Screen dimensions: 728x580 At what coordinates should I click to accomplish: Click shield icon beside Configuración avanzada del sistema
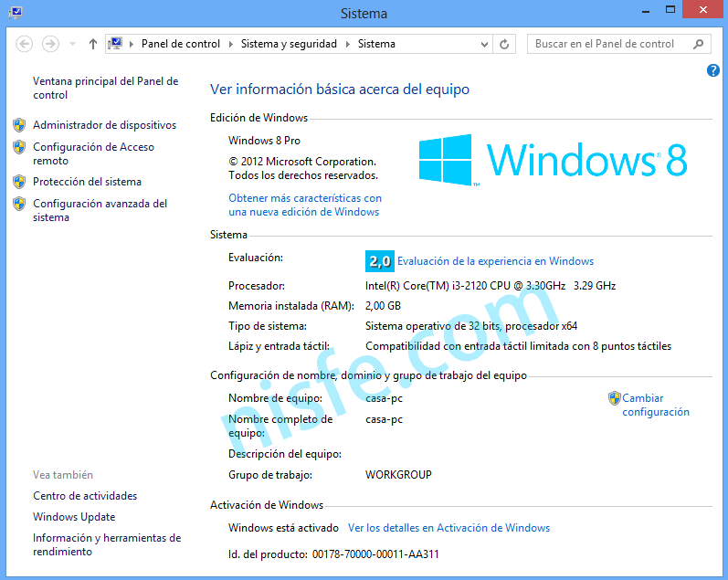click(19, 204)
